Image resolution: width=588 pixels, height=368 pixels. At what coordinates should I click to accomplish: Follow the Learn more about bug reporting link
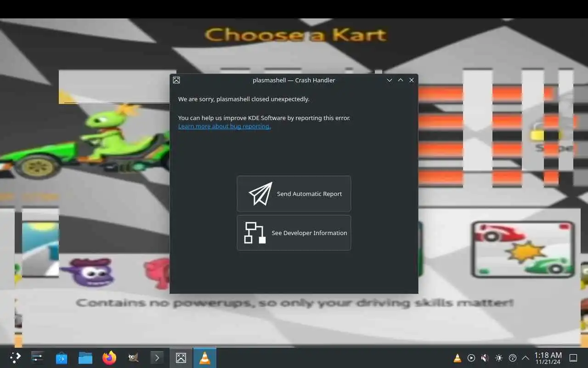tap(224, 126)
